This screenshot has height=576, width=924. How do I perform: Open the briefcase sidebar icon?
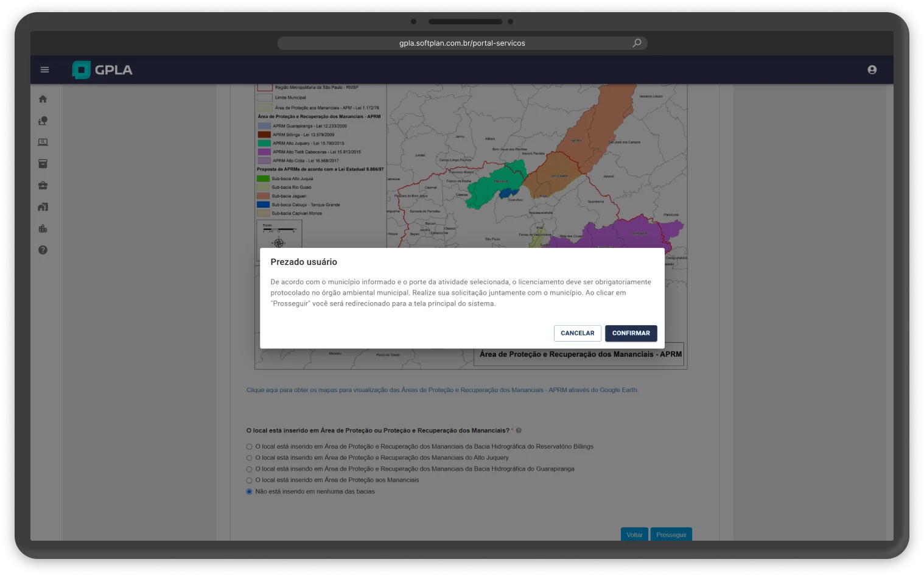[43, 186]
